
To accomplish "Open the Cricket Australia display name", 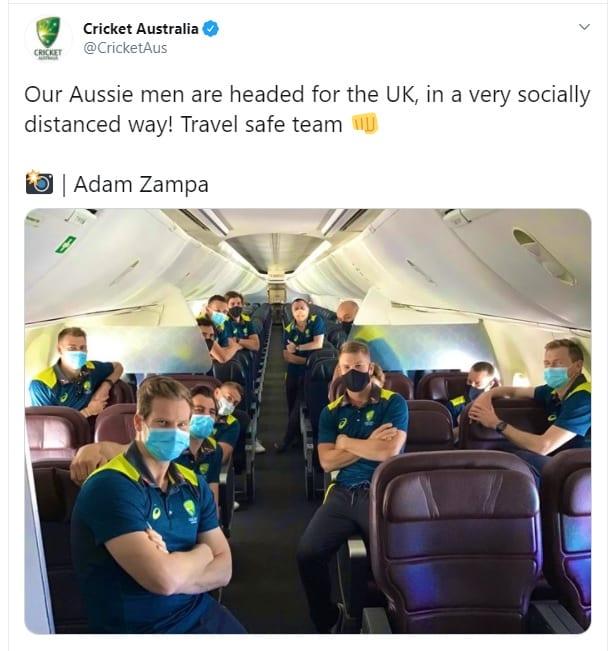I will coord(140,29).
